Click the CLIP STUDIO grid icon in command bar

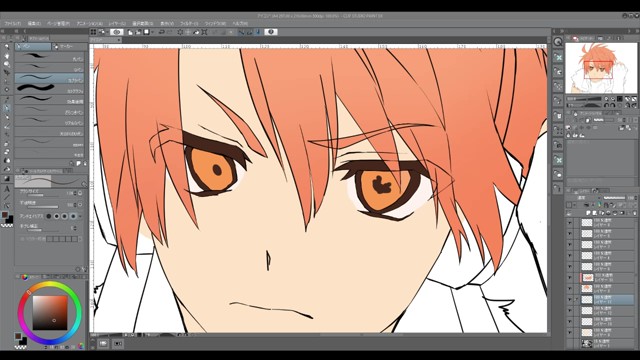93,32
